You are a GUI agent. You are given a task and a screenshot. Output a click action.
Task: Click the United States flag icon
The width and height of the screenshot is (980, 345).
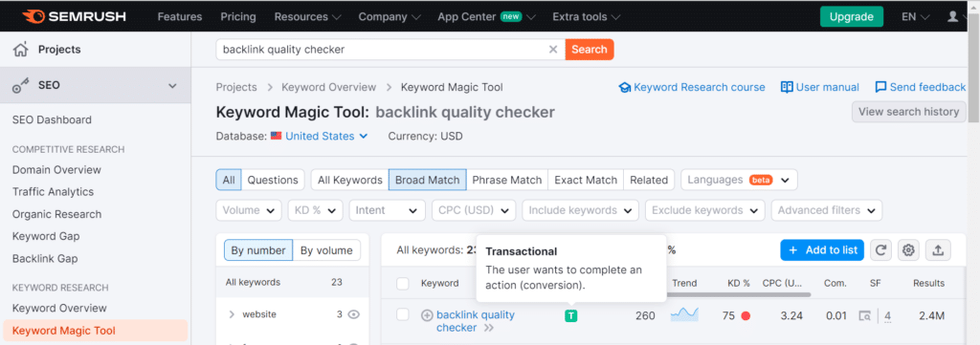click(276, 136)
